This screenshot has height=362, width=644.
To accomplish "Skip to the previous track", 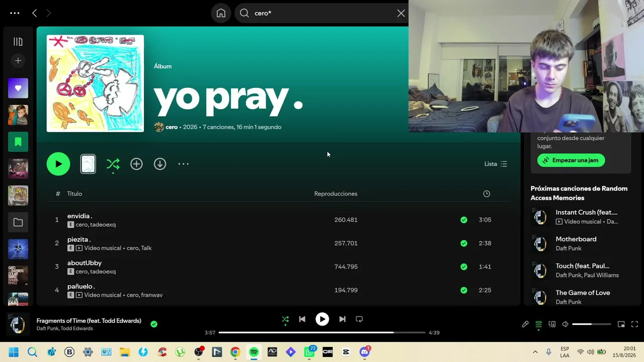I will pyautogui.click(x=302, y=319).
